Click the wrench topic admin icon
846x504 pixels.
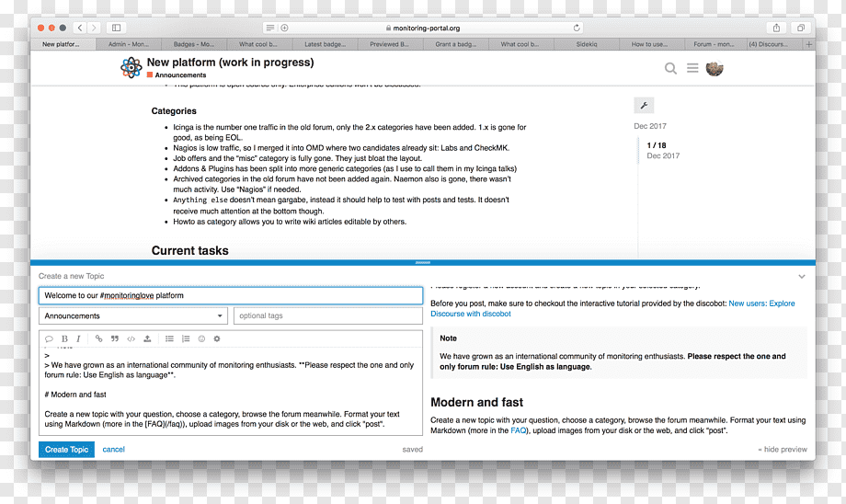click(x=644, y=105)
